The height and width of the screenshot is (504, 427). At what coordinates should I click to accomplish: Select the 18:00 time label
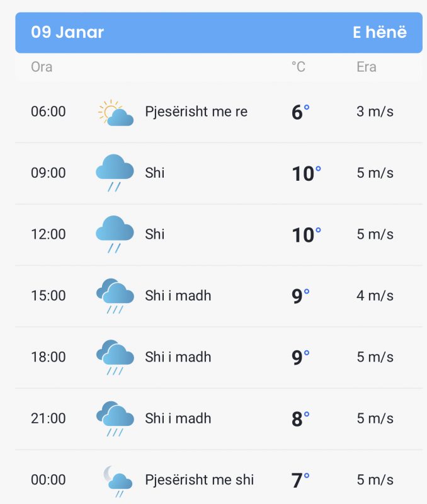pos(48,357)
